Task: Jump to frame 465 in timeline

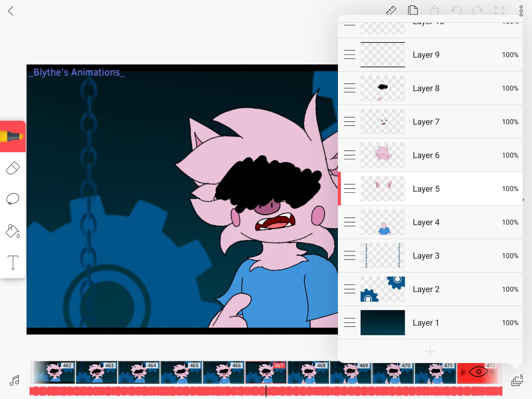Action: point(181,372)
